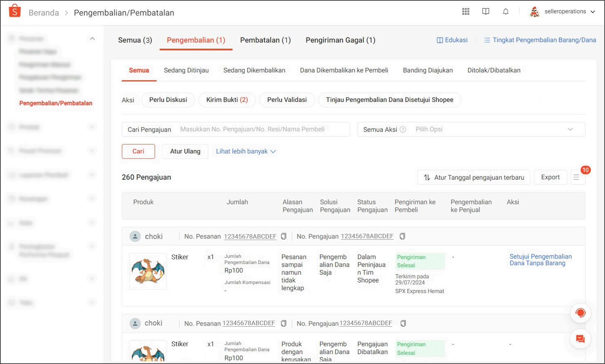Screen dimensions: 605x364
Task: Click the red assistant floating button
Action: (580, 313)
